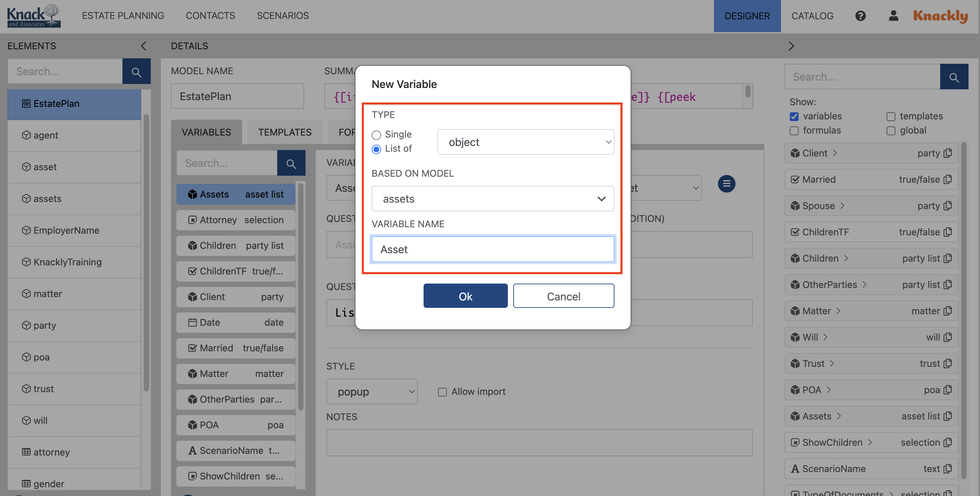Enable the templates checkbox under Show
Image resolution: width=980 pixels, height=496 pixels.
891,116
